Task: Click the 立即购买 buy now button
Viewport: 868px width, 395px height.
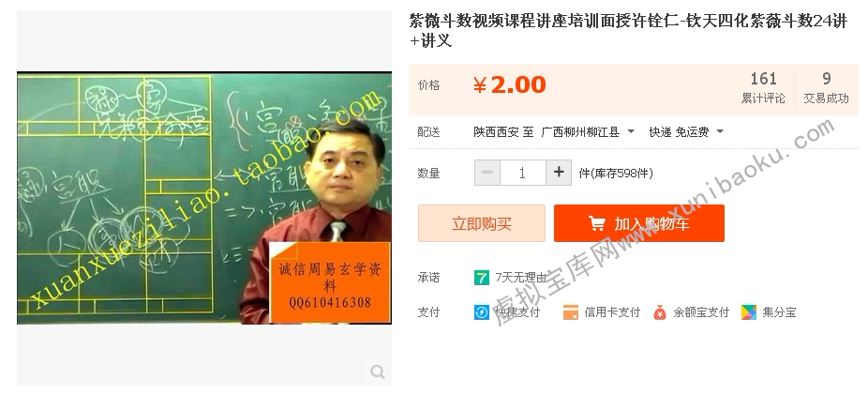Action: pos(482,223)
